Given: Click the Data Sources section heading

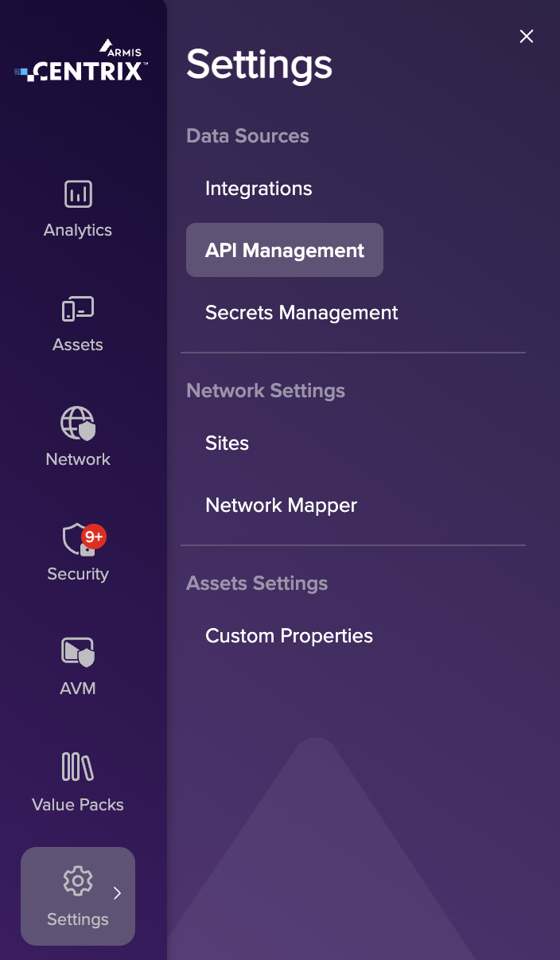Looking at the screenshot, I should click(247, 136).
